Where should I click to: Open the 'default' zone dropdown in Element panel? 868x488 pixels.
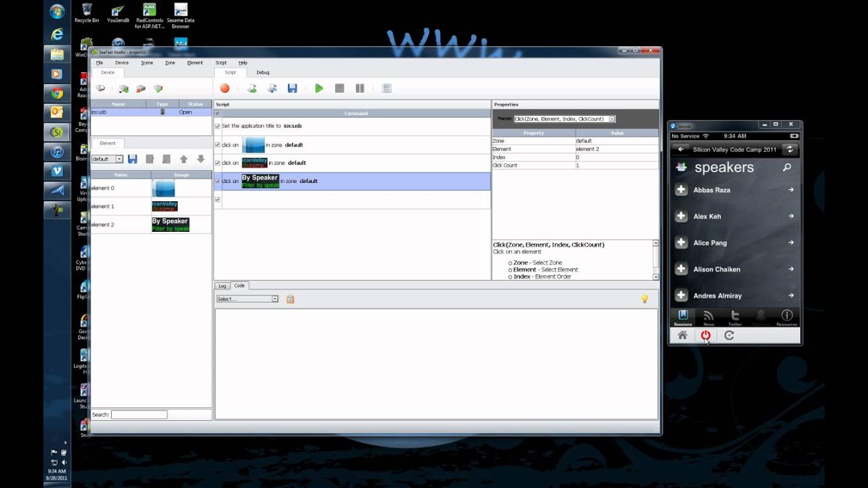point(119,159)
